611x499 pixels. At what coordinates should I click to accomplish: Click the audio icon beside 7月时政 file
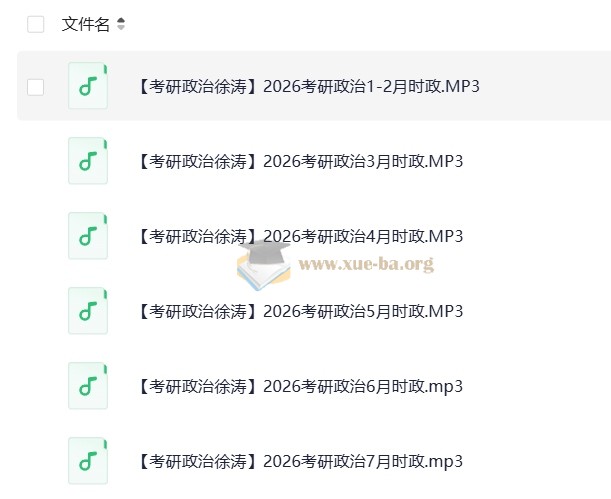(x=88, y=461)
